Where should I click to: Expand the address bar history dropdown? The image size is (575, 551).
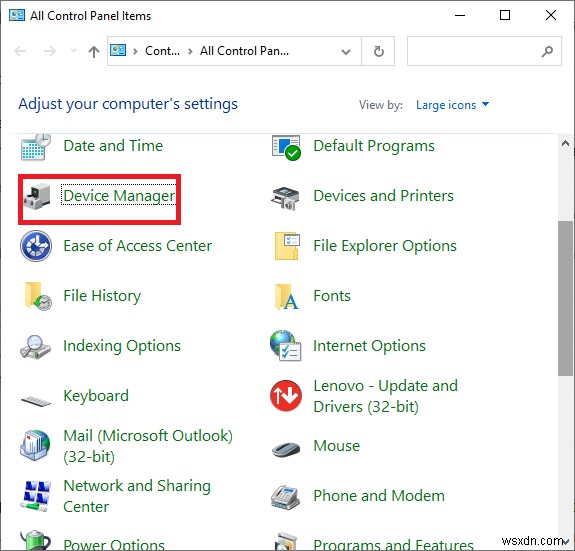click(x=345, y=52)
